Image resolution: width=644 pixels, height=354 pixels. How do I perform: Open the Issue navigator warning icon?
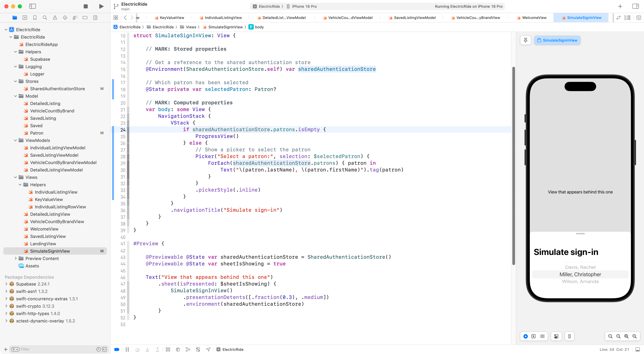point(55,18)
